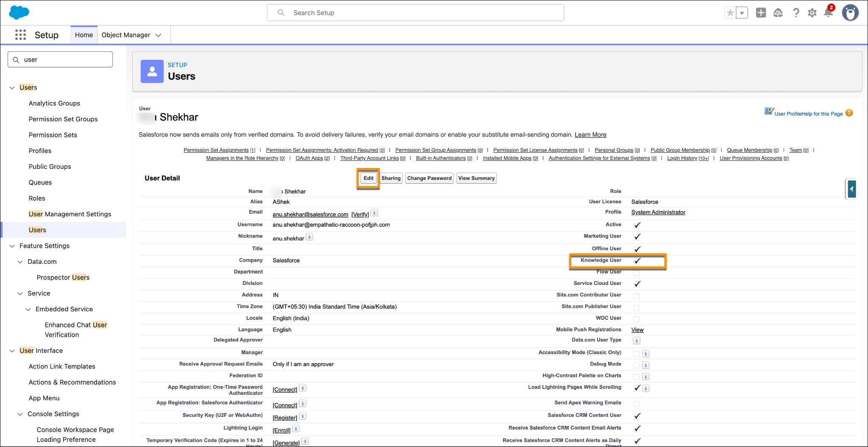This screenshot has width=868, height=447.
Task: Click the info icon for Accessibility Mode
Action: pyautogui.click(x=645, y=354)
